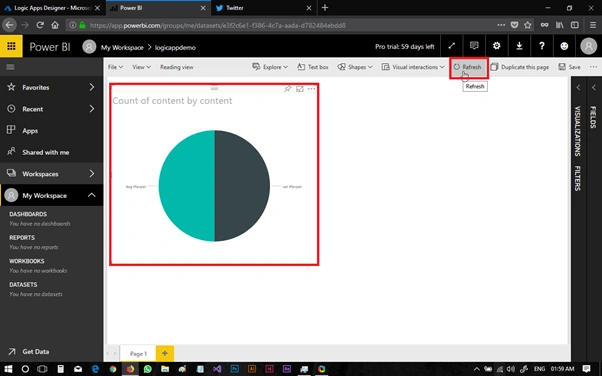Screen dimensions: 602x376
Task: Pin the pie chart visual
Action: (287, 89)
